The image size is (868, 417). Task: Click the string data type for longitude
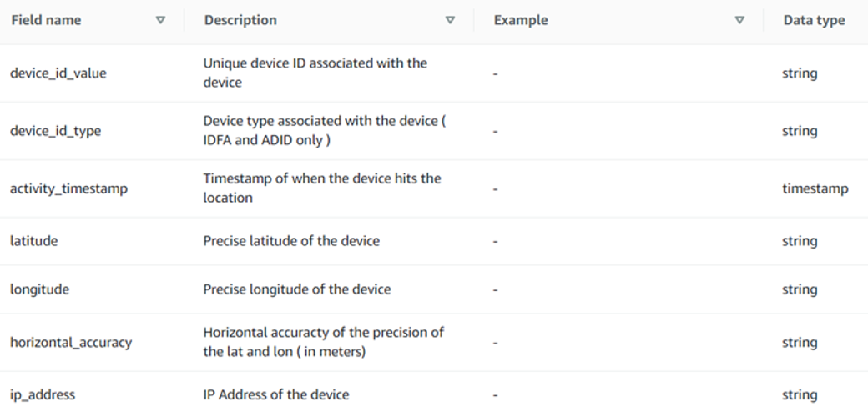pyautogui.click(x=800, y=289)
